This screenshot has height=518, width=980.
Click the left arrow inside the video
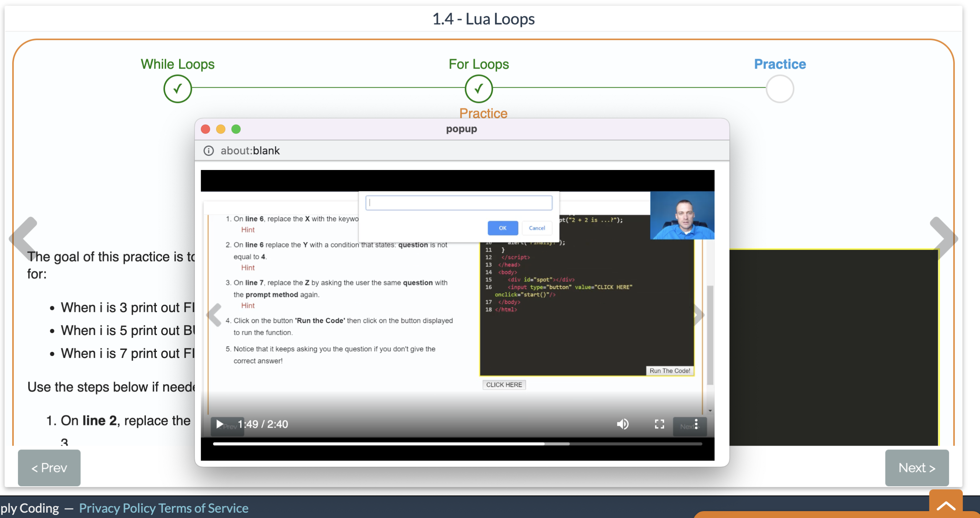214,315
